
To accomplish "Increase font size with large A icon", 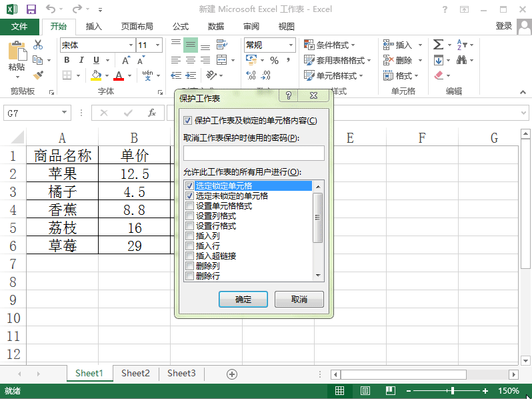I will pyautogui.click(x=125, y=61).
